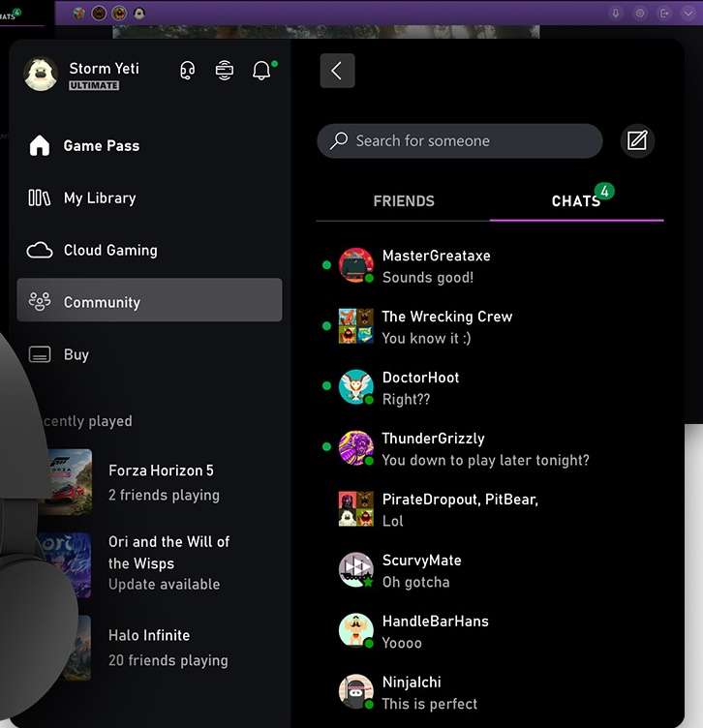Image resolution: width=703 pixels, height=728 pixels.
Task: Open MasterGreataxe chat
Action: pyautogui.click(x=490, y=266)
